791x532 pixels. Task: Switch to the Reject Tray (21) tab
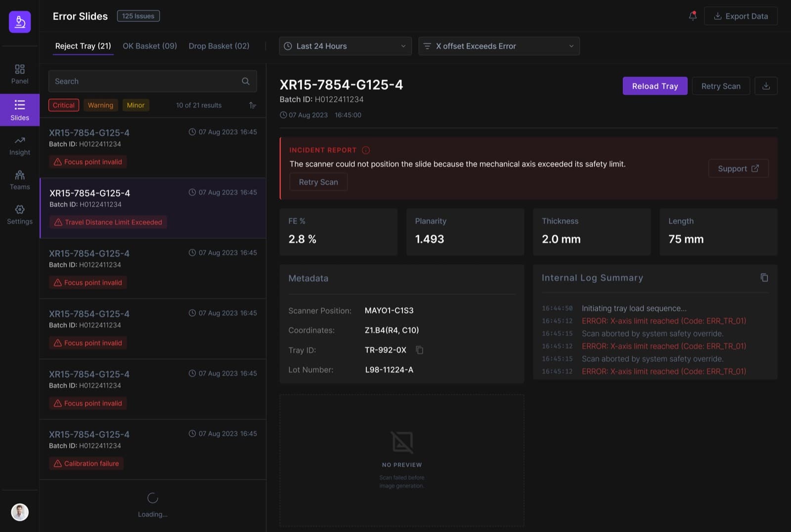83,46
